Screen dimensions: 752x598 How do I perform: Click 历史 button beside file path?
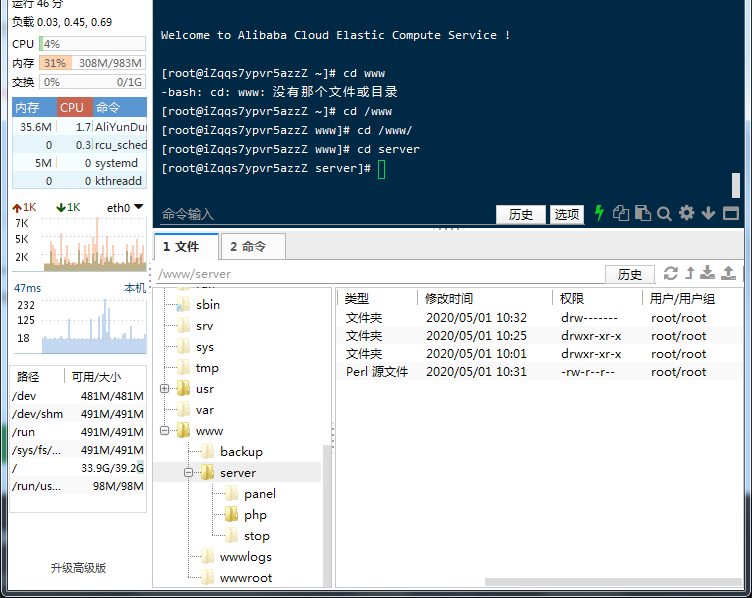click(x=629, y=274)
